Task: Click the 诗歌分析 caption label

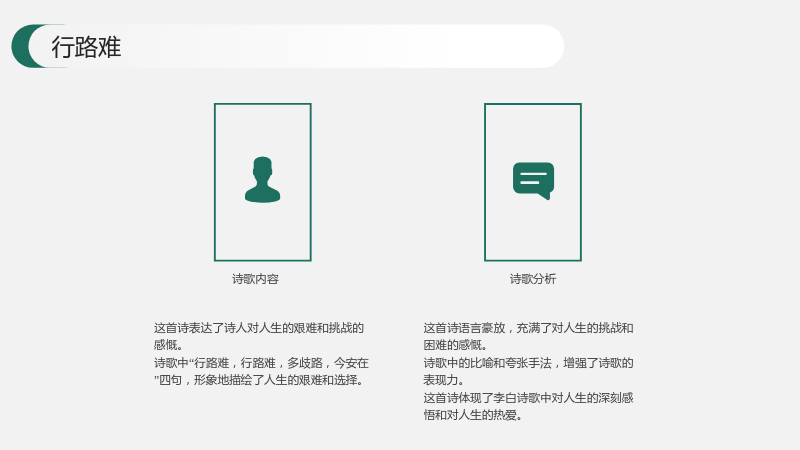Action: (x=533, y=279)
